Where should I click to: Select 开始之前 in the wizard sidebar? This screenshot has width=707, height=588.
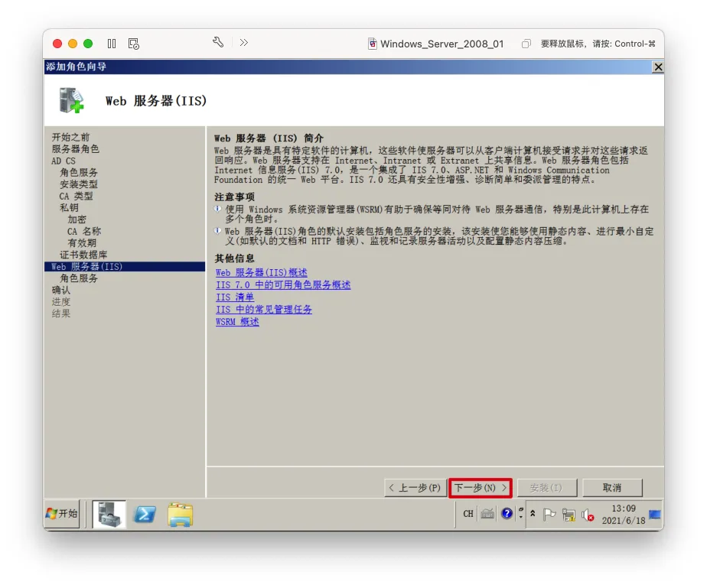point(71,137)
